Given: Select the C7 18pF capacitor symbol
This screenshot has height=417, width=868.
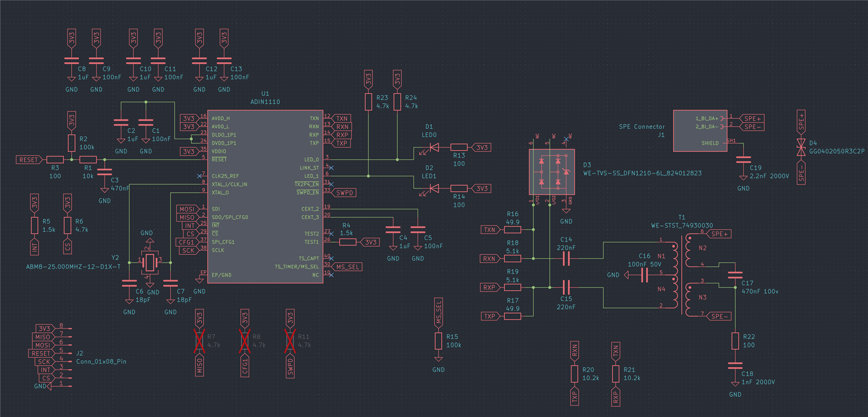Looking at the screenshot, I should click(170, 284).
